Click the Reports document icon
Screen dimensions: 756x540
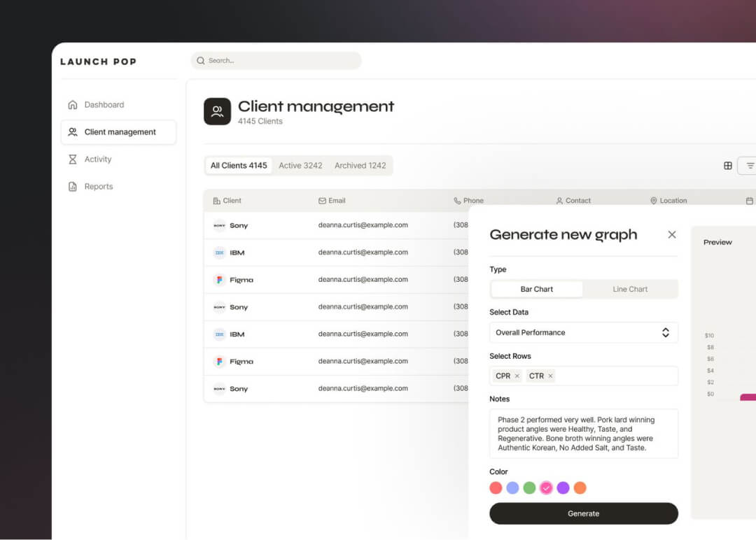click(72, 187)
